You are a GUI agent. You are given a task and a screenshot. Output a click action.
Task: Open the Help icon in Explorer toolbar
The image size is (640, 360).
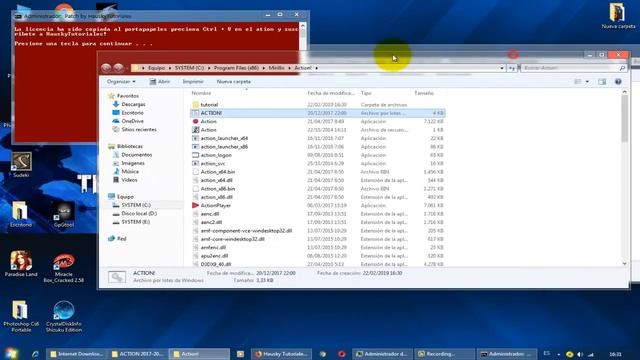point(618,82)
